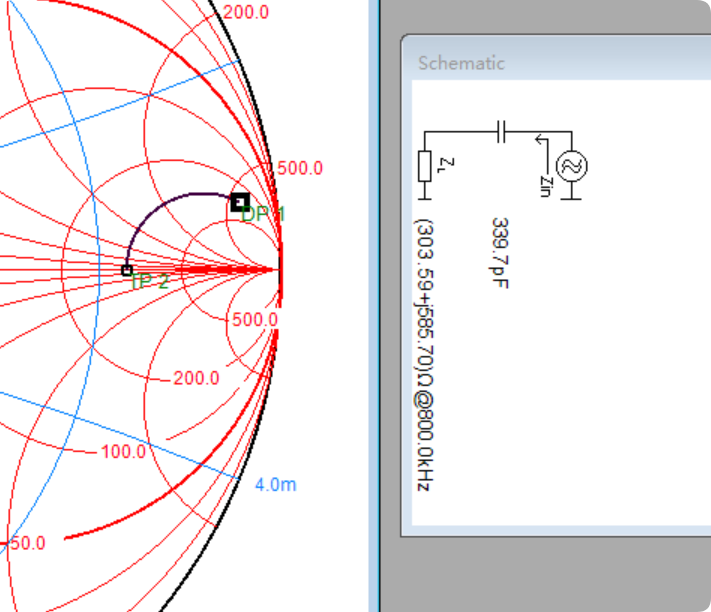Click the 100.0 resistance circle label
711x612 pixels.
point(123,452)
